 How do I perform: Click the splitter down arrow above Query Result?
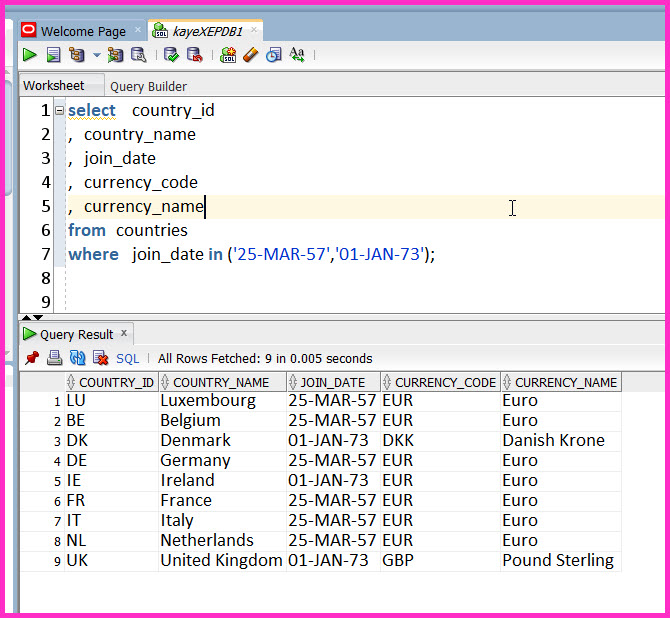pyautogui.click(x=38, y=317)
